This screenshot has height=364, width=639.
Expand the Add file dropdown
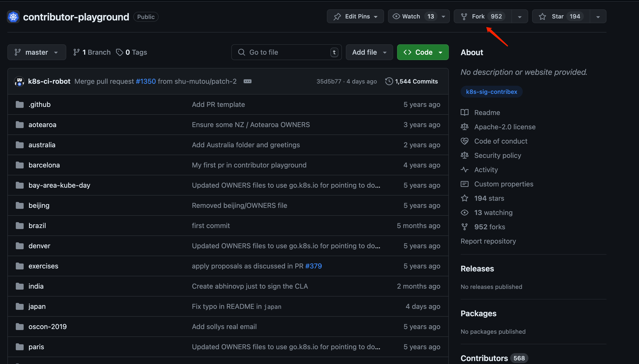click(x=369, y=52)
